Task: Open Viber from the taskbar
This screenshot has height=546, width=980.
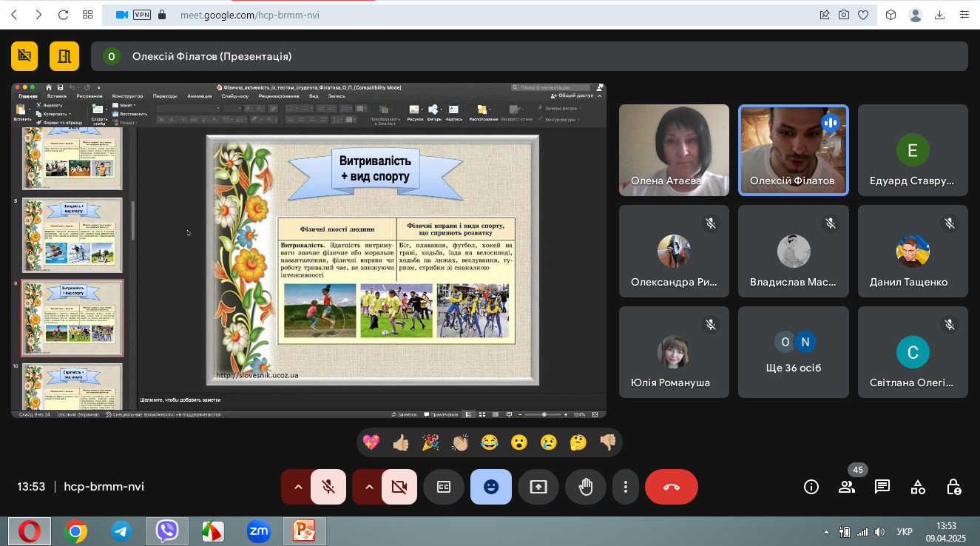Action: (167, 531)
